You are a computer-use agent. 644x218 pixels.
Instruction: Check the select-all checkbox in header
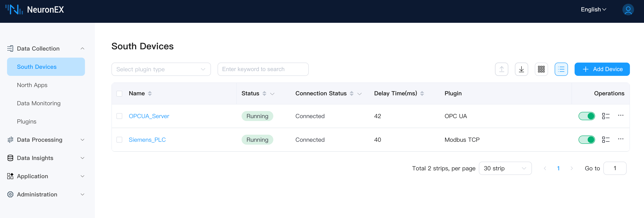point(119,93)
